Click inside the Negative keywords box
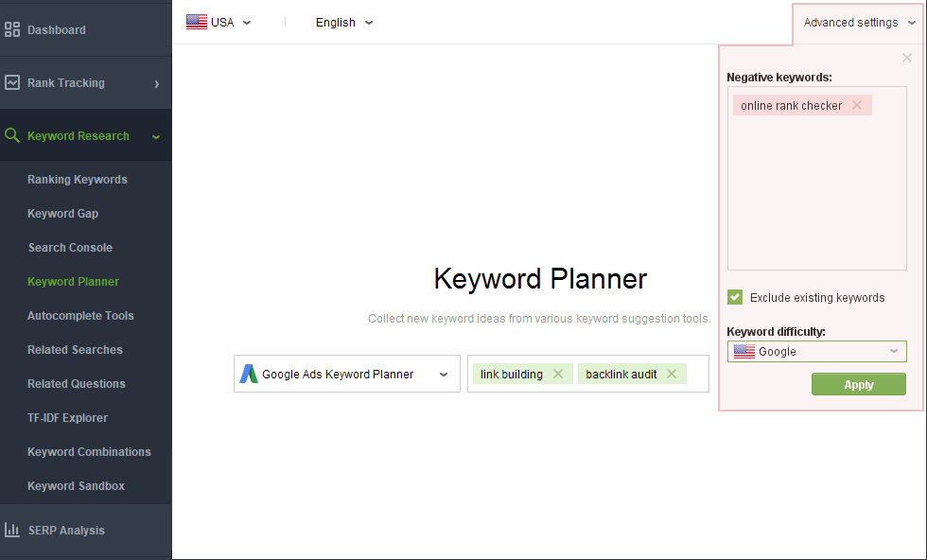 [x=816, y=189]
